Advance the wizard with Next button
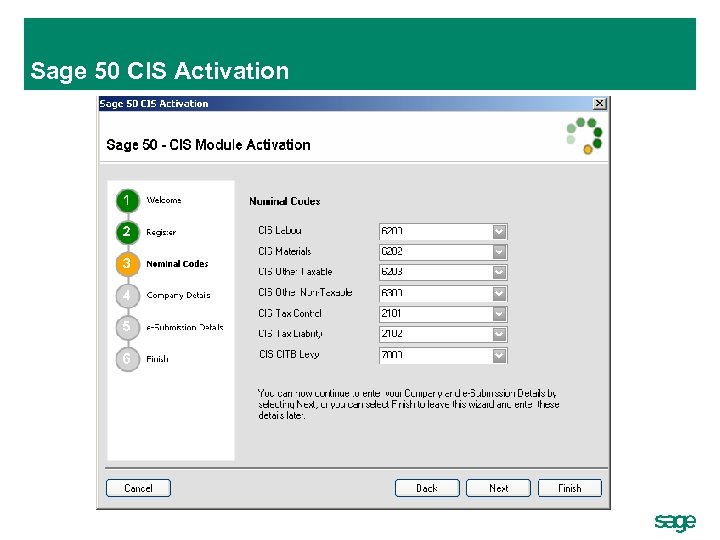Image resolution: width=720 pixels, height=540 pixels. (x=499, y=488)
